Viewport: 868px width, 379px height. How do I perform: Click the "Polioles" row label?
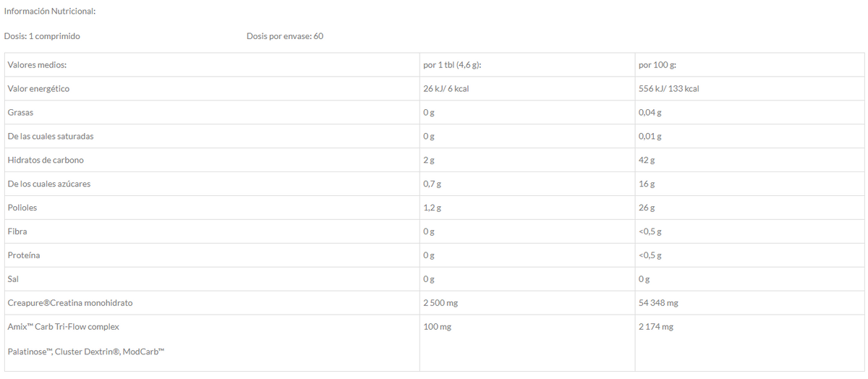pos(22,208)
